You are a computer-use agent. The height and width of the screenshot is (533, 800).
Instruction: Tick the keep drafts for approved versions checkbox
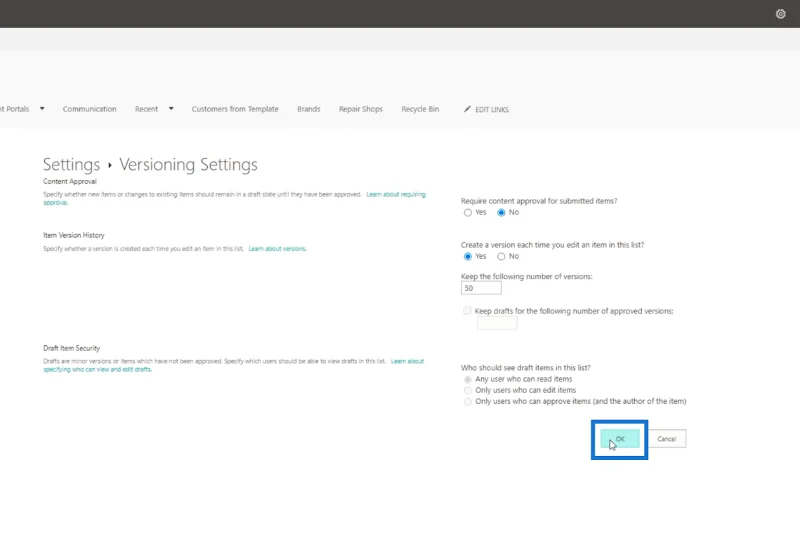tap(467, 311)
